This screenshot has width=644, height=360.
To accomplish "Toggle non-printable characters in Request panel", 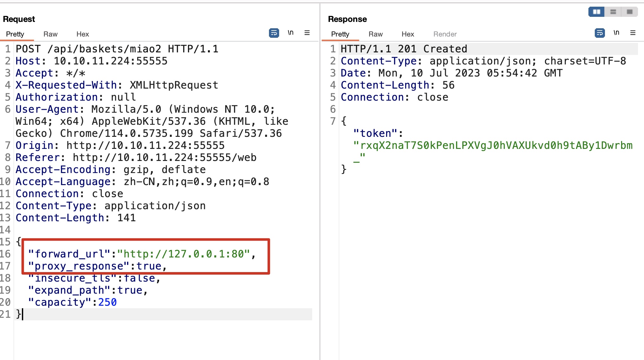I will click(x=291, y=33).
